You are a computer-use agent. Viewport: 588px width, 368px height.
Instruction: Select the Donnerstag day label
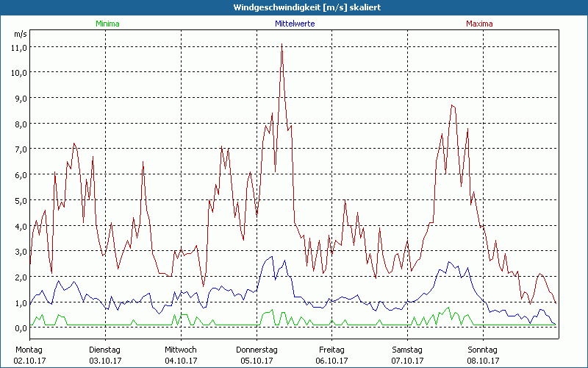(x=257, y=350)
